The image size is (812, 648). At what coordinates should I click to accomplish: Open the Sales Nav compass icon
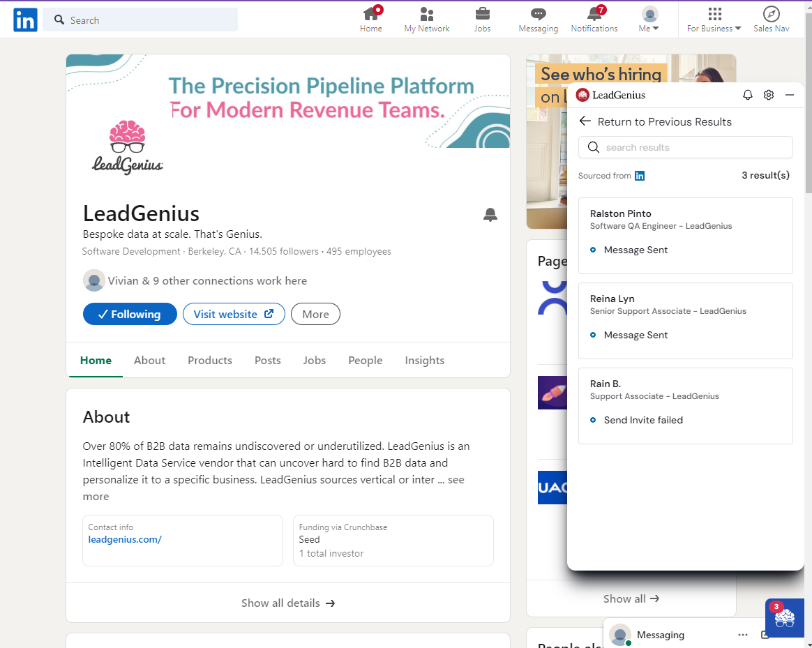(771, 20)
